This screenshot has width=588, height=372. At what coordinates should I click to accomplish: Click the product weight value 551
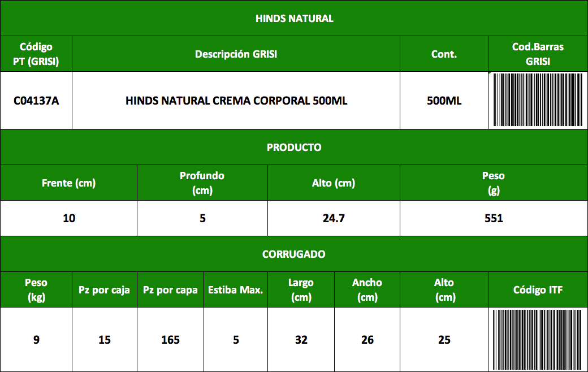[494, 218]
